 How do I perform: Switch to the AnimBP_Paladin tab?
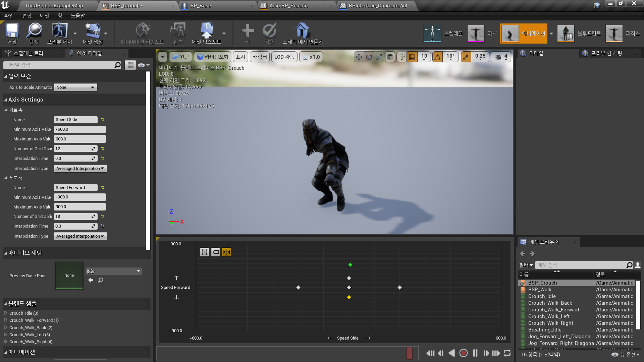[x=288, y=6]
